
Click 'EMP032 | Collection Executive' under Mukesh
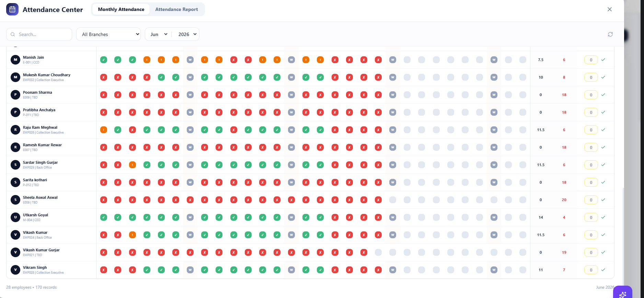[43, 80]
